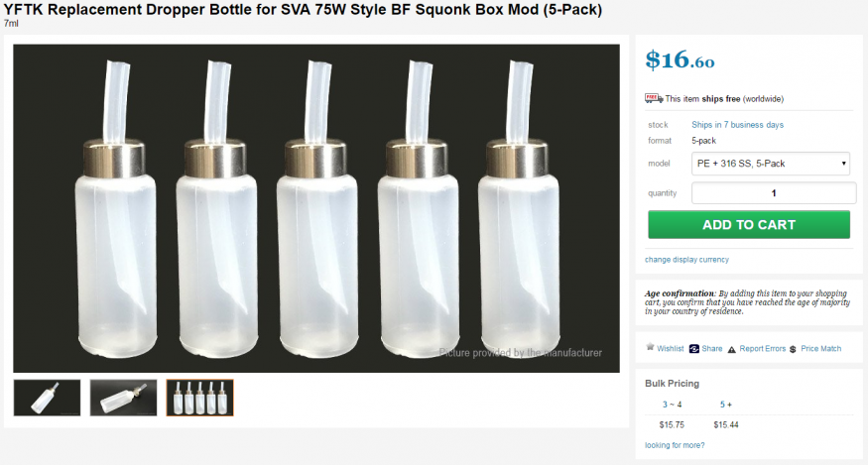
Task: Click the change display currency link
Action: [x=686, y=260]
